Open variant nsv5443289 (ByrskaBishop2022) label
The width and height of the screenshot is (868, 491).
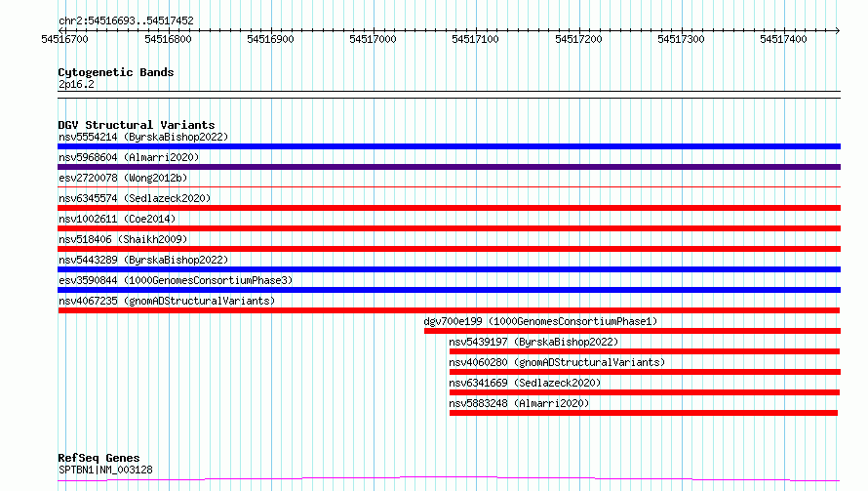coord(143,260)
